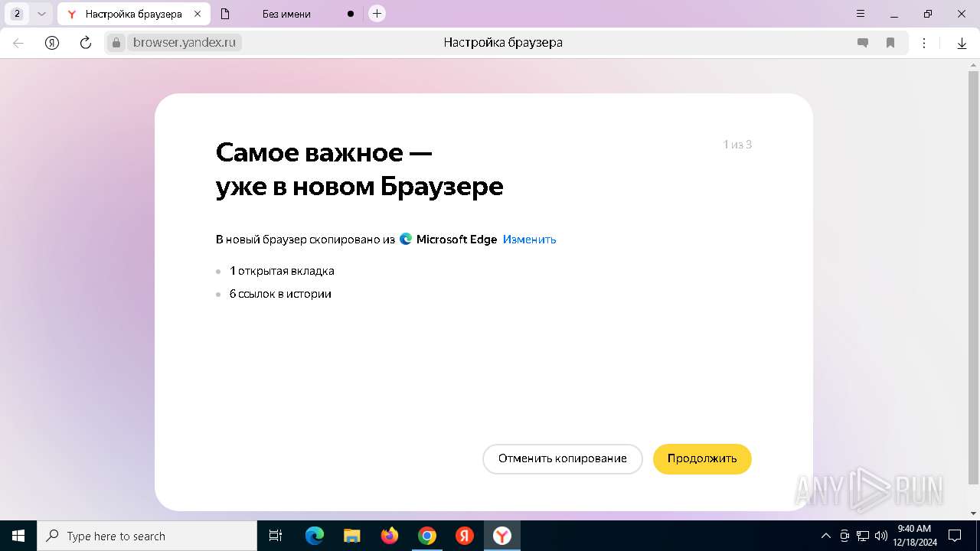Click the page vertical scrollbar
Viewport: 980px width, 551px height.
coord(973,277)
